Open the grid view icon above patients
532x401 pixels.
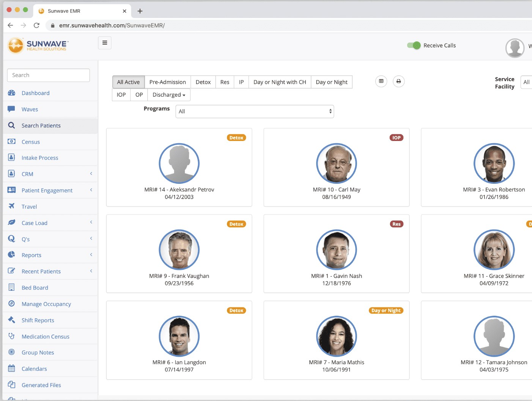coord(381,81)
